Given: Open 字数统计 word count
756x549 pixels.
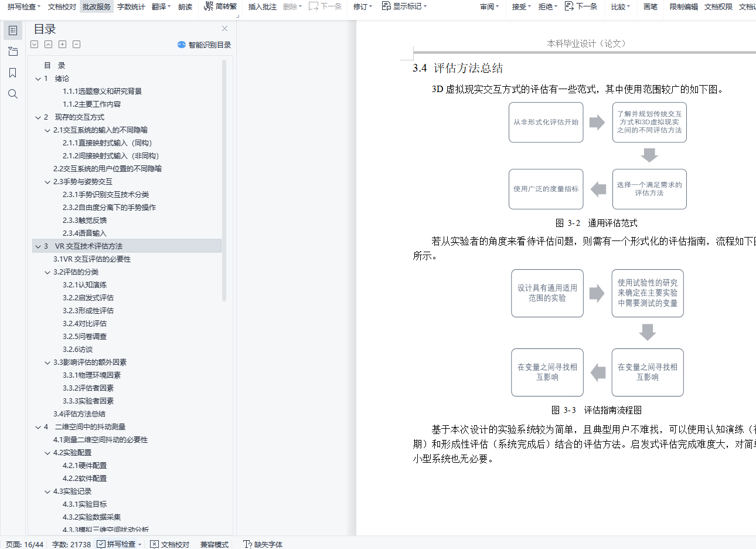Looking at the screenshot, I should [131, 6].
